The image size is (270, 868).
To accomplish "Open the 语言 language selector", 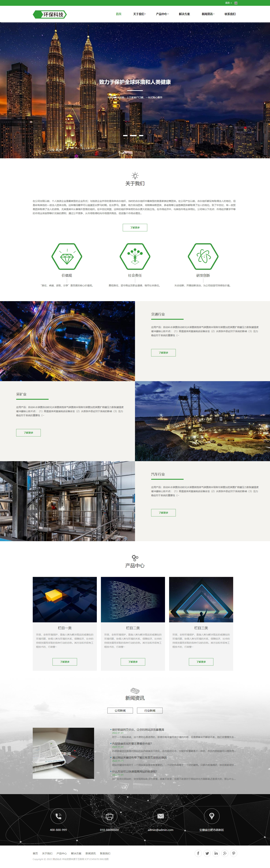I will 228,3.
